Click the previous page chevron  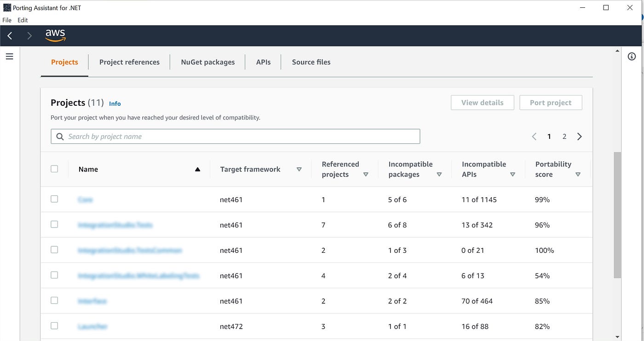(x=534, y=136)
